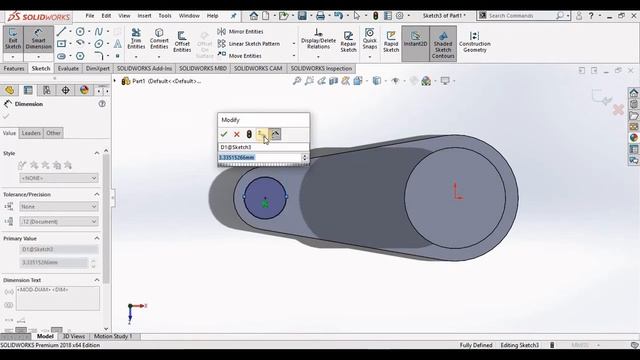Toggle Shaded Sketch Contours
The width and height of the screenshot is (640, 360).
tap(443, 43)
